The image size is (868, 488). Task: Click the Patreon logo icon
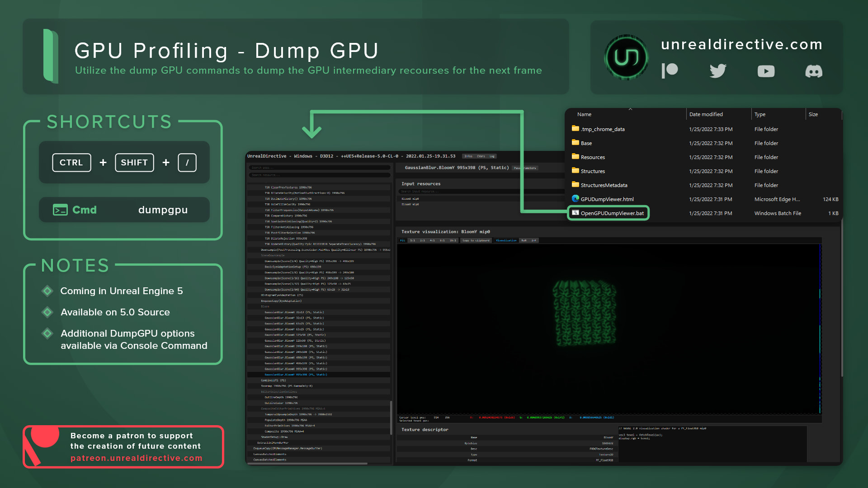click(670, 71)
